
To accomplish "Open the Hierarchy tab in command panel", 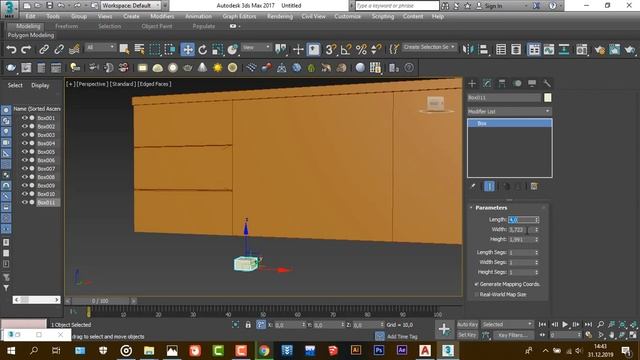I will [502, 84].
